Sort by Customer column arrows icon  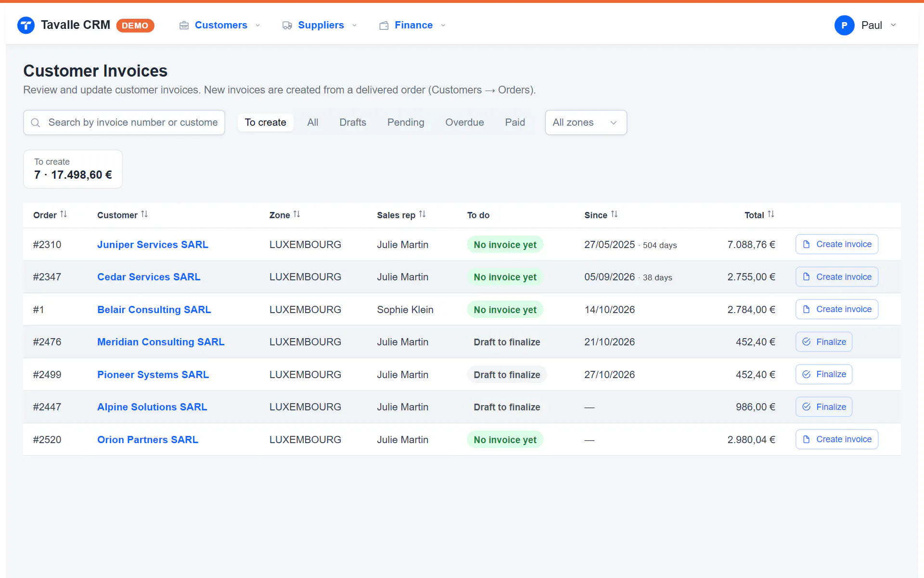144,214
